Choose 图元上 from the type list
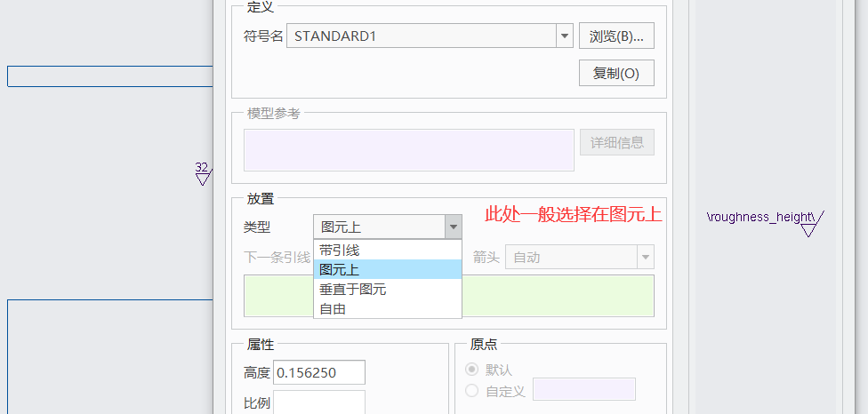This screenshot has width=868, height=414. [x=388, y=269]
